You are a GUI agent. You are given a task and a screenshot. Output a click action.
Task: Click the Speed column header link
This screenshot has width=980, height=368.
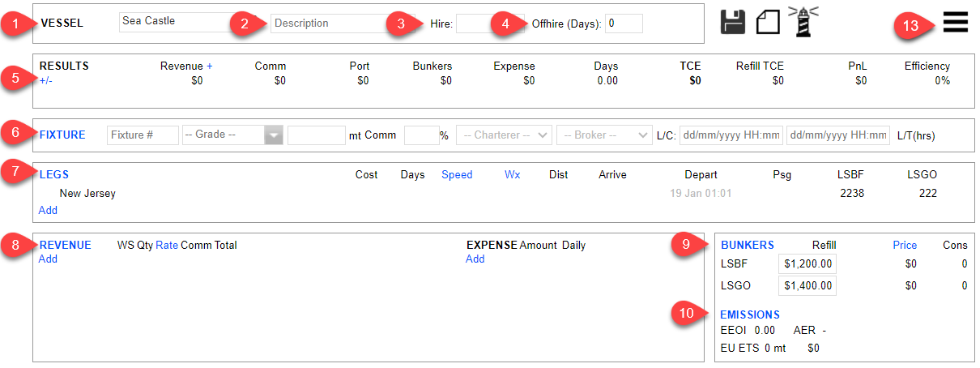457,174
